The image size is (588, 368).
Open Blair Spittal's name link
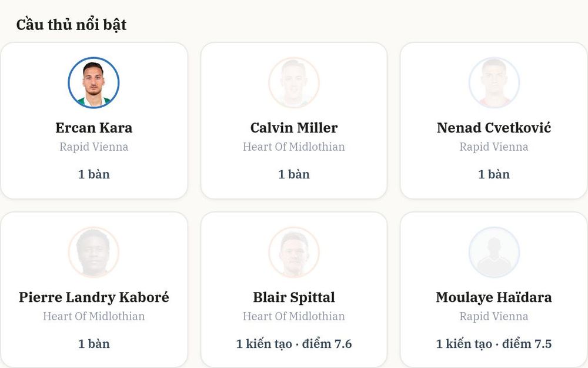pos(294,297)
